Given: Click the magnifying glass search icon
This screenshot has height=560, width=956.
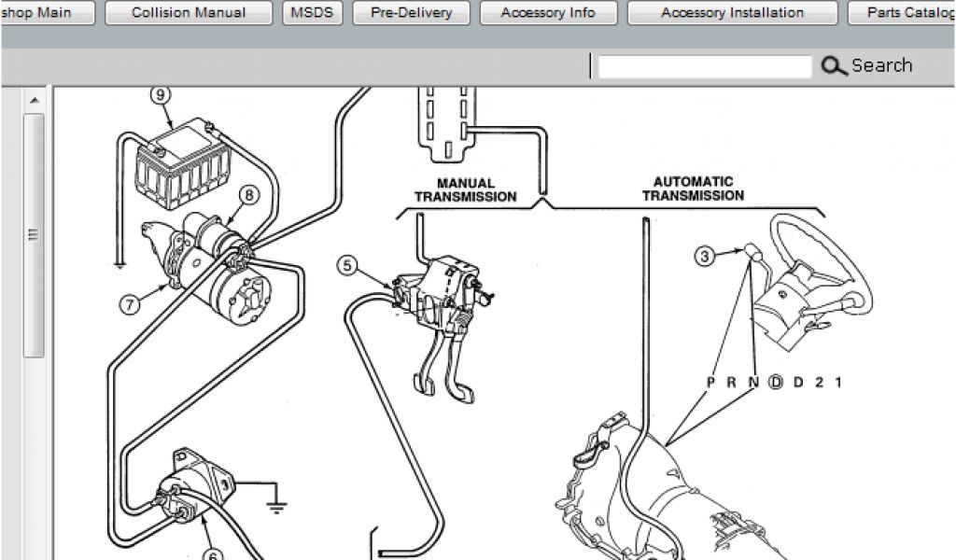Looking at the screenshot, I should tap(833, 66).
